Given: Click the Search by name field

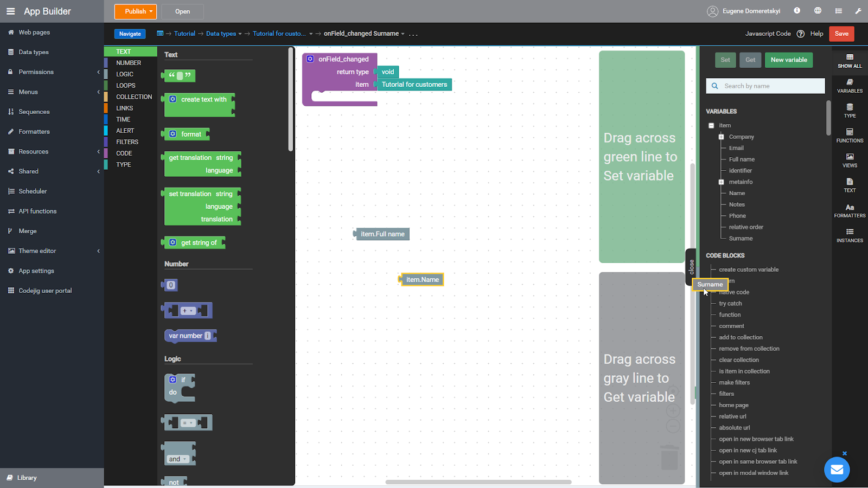Looking at the screenshot, I should point(765,86).
